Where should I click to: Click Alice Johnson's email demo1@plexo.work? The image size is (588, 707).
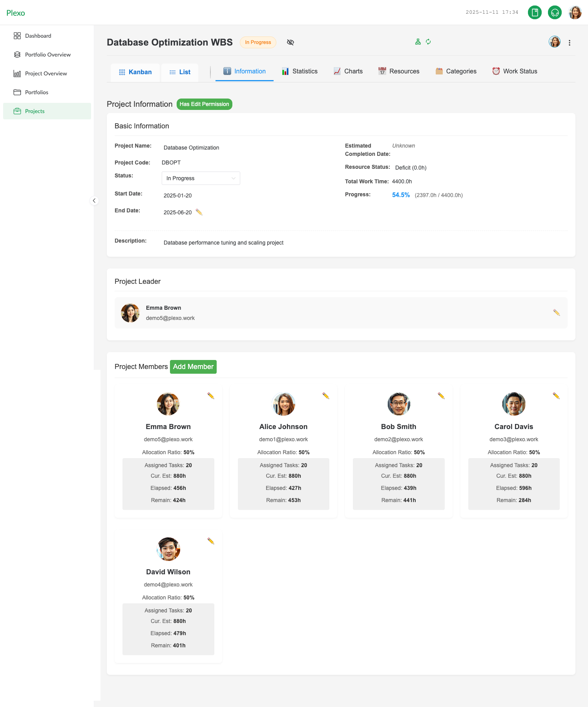pos(283,439)
